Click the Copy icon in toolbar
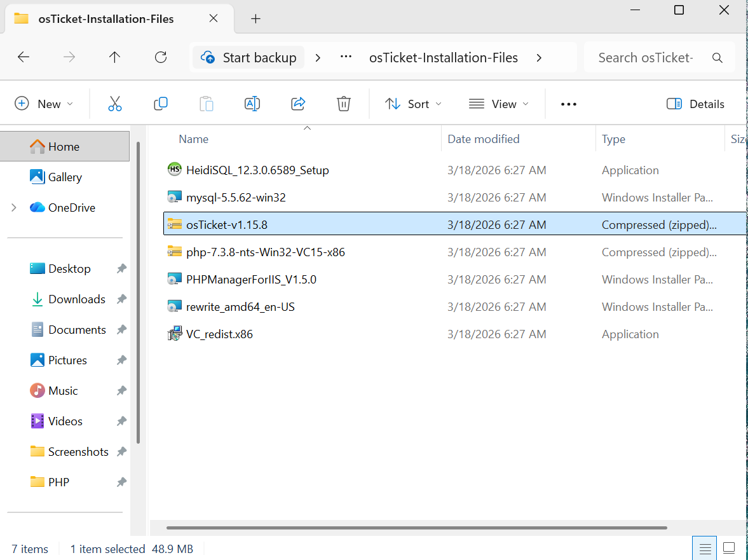This screenshot has height=560, width=748. coord(161,104)
